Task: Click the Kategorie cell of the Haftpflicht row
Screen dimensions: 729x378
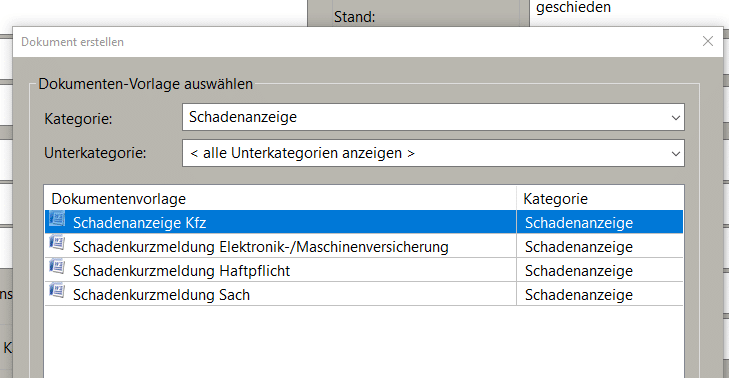Action: click(x=600, y=271)
